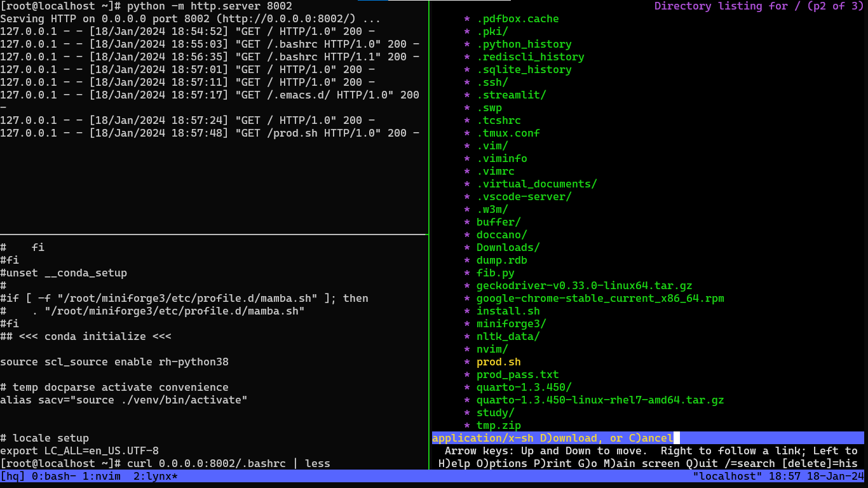Click H)elp in lynx footer

pyautogui.click(x=454, y=464)
